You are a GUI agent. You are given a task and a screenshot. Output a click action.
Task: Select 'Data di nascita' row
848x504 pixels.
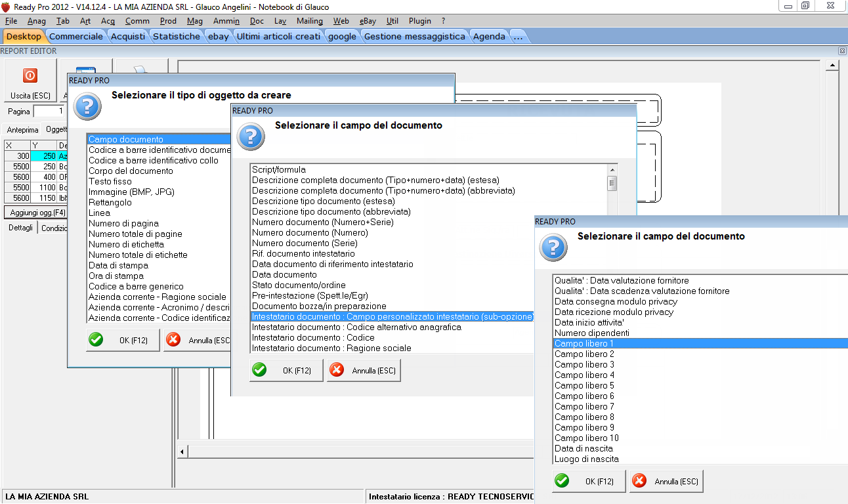(700, 448)
